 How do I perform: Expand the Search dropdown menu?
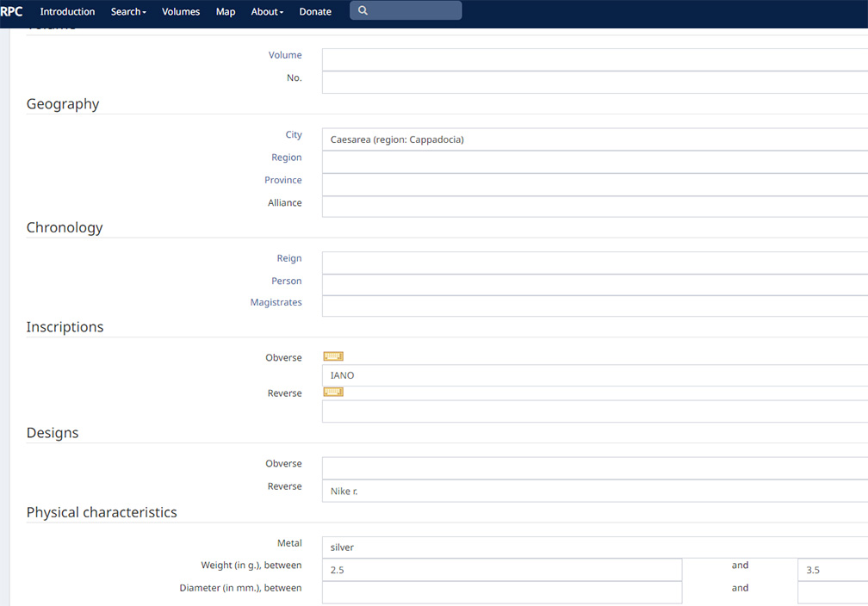click(x=128, y=12)
